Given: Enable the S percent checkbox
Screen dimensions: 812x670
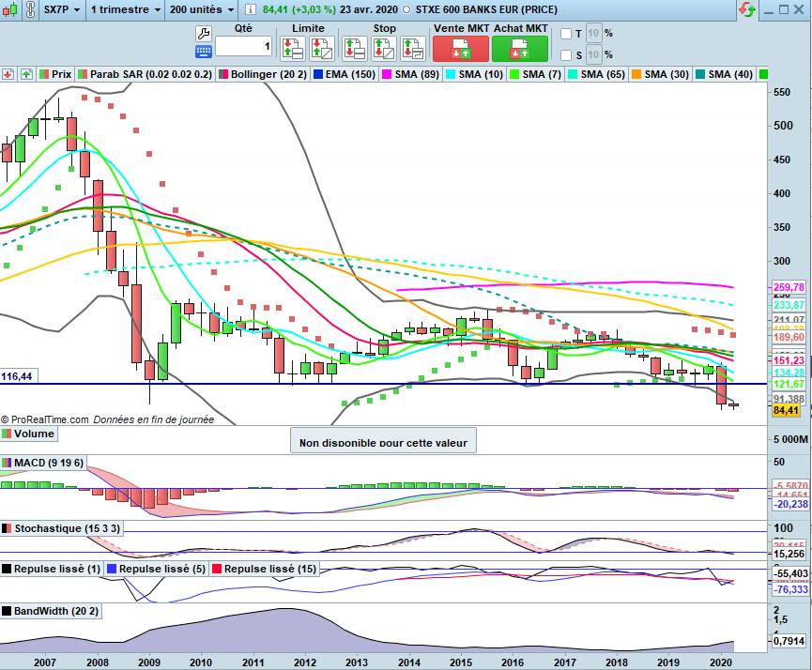Looking at the screenshot, I should pyautogui.click(x=566, y=54).
